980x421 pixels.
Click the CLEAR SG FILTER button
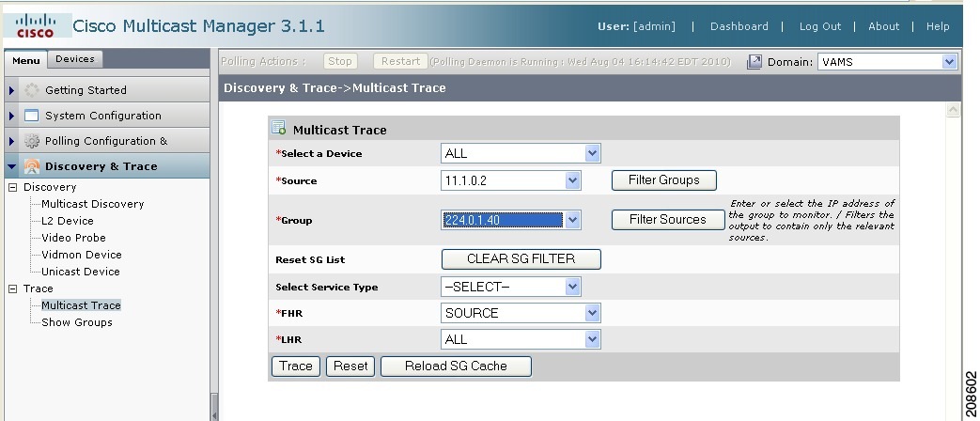pos(521,259)
